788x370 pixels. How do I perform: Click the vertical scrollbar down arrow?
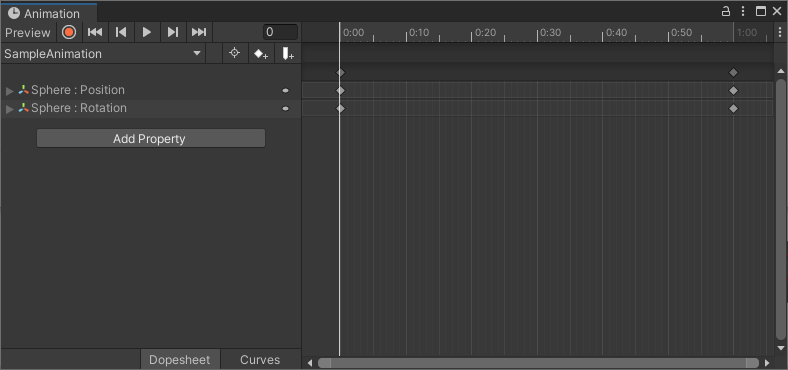coord(780,347)
